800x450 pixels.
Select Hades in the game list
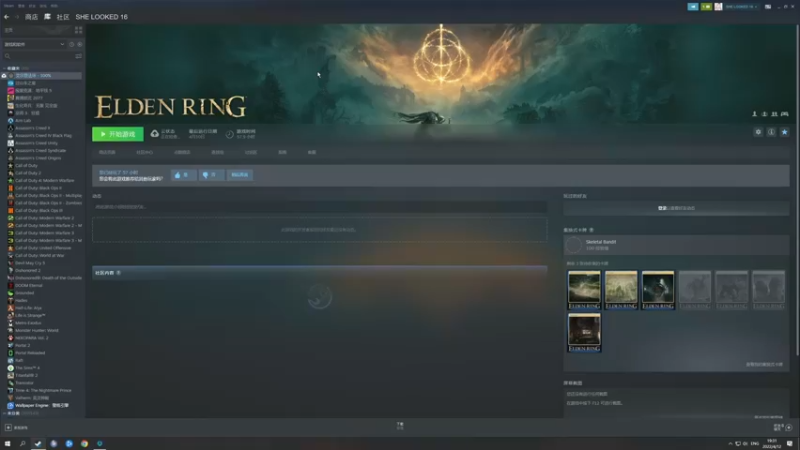[21, 301]
